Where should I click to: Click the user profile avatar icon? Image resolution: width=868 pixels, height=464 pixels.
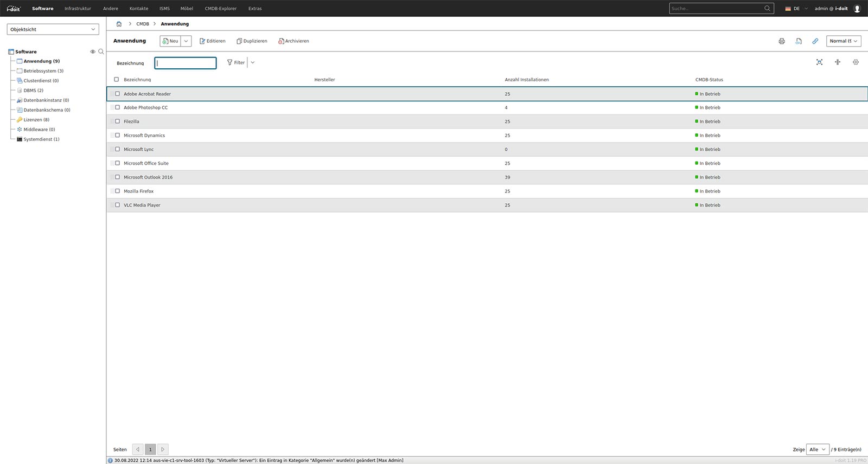click(x=857, y=9)
